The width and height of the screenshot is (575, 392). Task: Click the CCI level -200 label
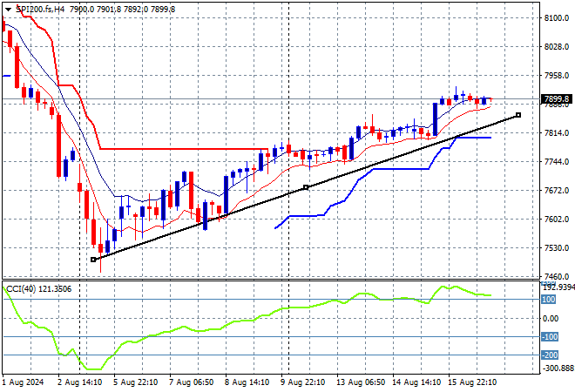[x=550, y=355]
